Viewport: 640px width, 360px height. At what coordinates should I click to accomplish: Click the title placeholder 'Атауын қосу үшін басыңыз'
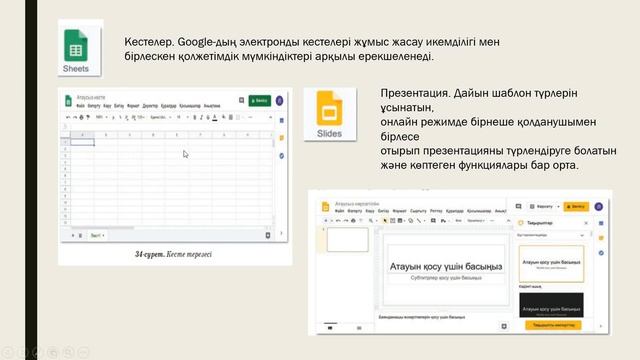pyautogui.click(x=446, y=267)
